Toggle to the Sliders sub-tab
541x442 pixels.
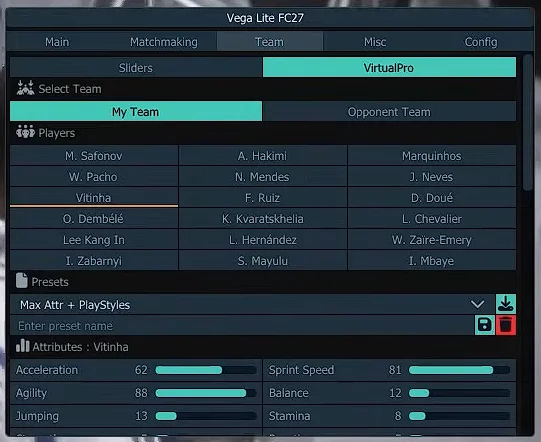click(136, 67)
